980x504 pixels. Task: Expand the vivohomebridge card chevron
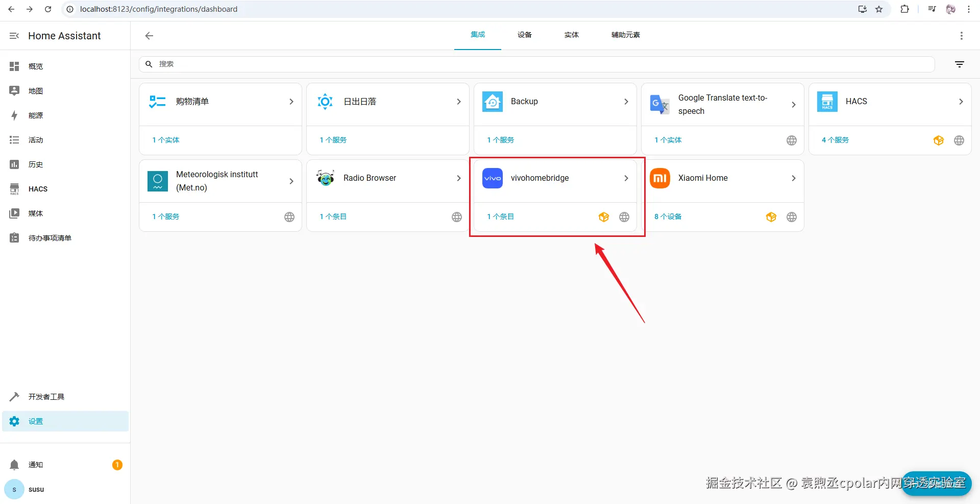[x=626, y=178]
